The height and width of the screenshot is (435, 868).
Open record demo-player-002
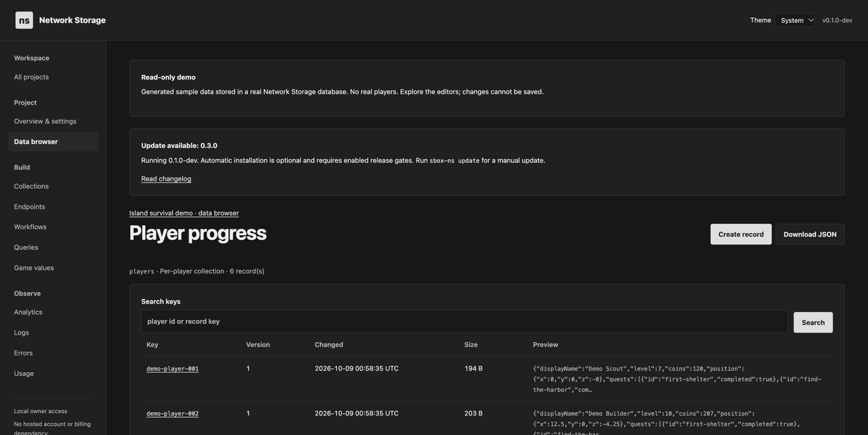pos(172,414)
